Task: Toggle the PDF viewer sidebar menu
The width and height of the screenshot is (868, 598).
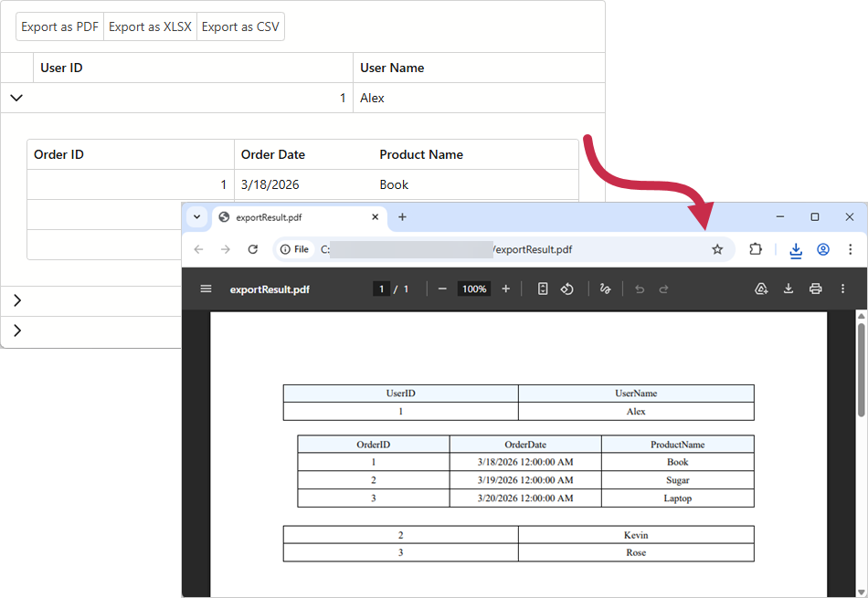Action: (x=206, y=289)
